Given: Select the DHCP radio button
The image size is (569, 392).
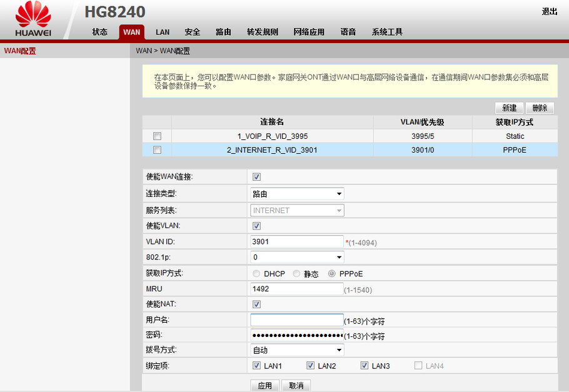Looking at the screenshot, I should coord(256,273).
